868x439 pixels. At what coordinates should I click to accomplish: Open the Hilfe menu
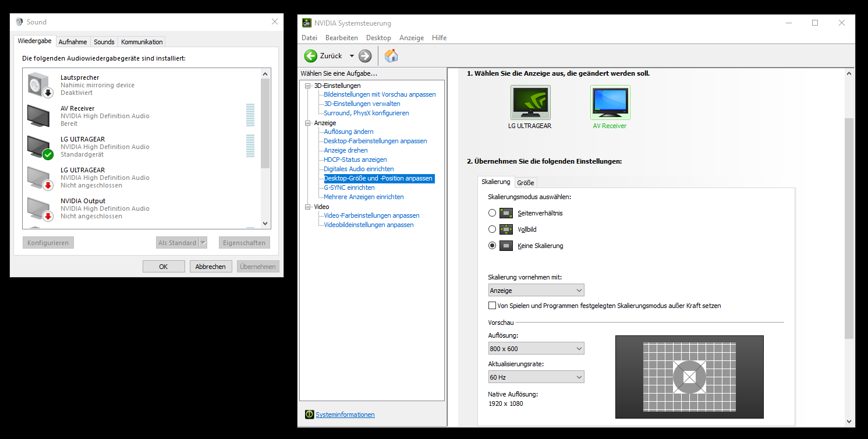click(x=440, y=38)
